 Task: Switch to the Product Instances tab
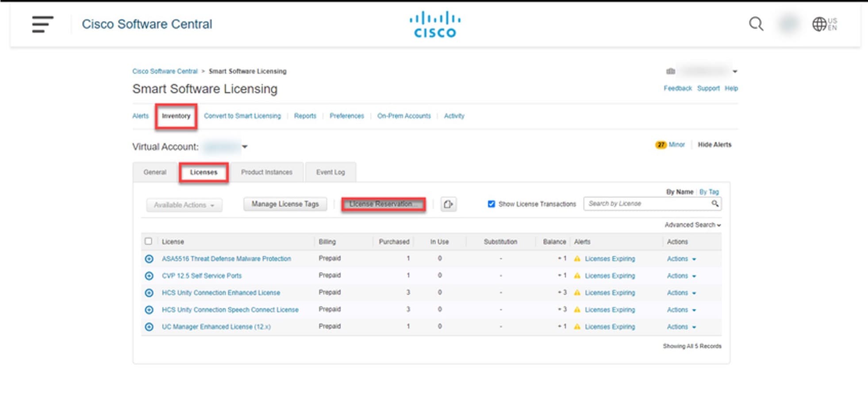266,172
